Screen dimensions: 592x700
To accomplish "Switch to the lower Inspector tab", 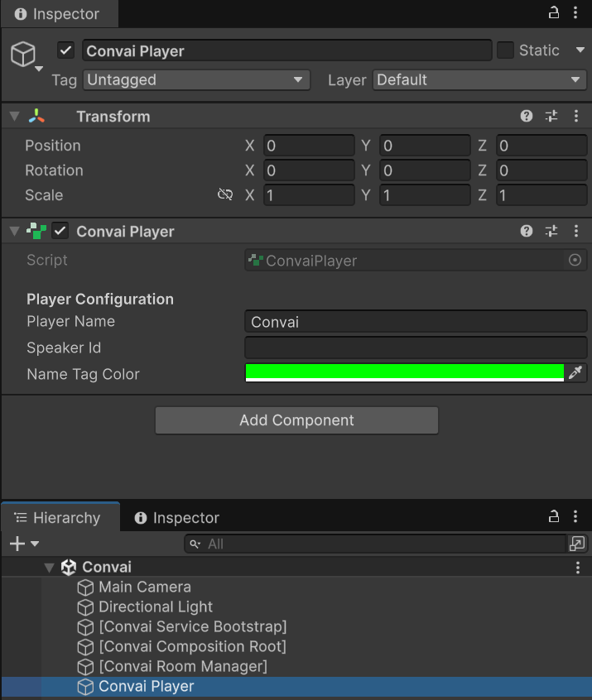I will [x=176, y=518].
